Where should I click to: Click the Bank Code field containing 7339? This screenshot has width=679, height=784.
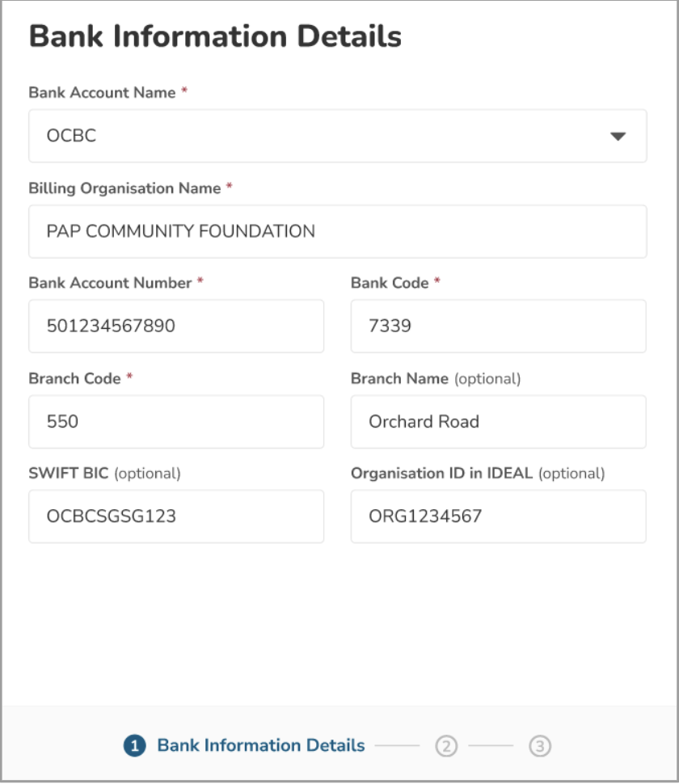(x=498, y=327)
